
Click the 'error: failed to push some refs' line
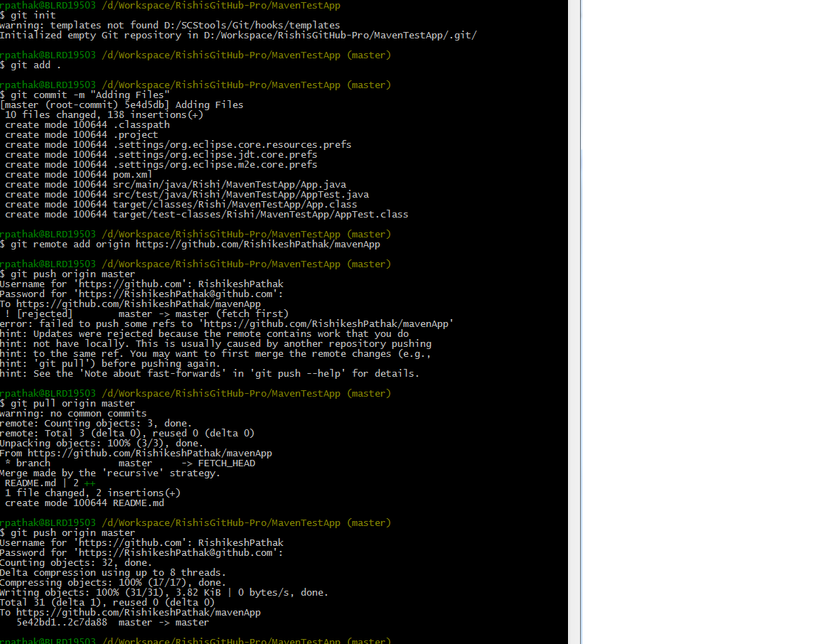227,323
